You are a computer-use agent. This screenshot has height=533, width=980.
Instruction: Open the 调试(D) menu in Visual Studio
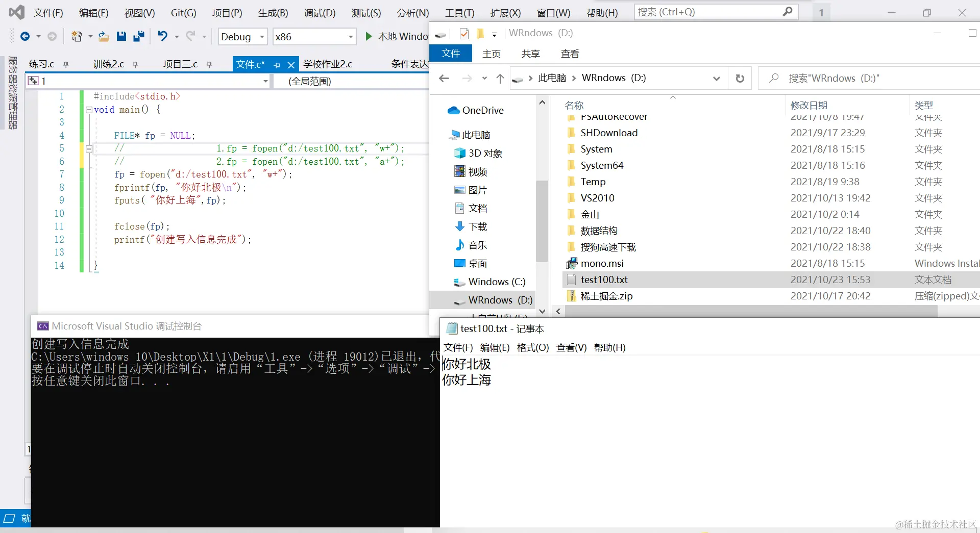click(320, 13)
